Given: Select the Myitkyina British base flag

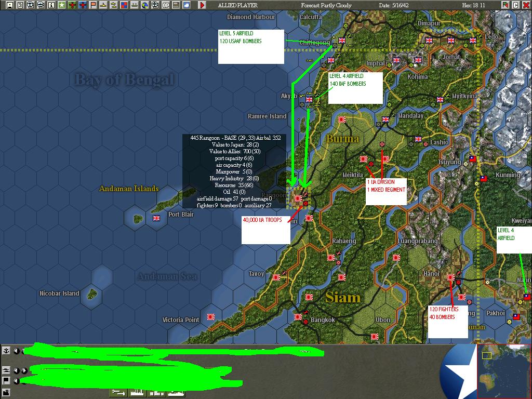Looking at the screenshot, I should 440,99.
